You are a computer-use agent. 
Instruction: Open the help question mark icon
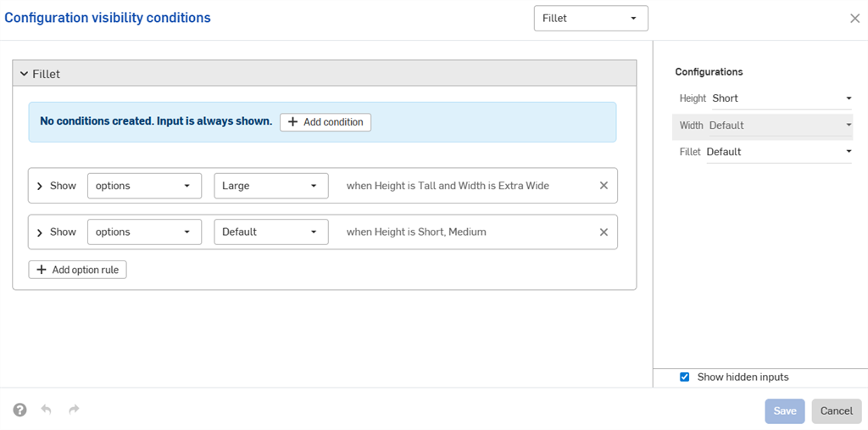point(20,410)
